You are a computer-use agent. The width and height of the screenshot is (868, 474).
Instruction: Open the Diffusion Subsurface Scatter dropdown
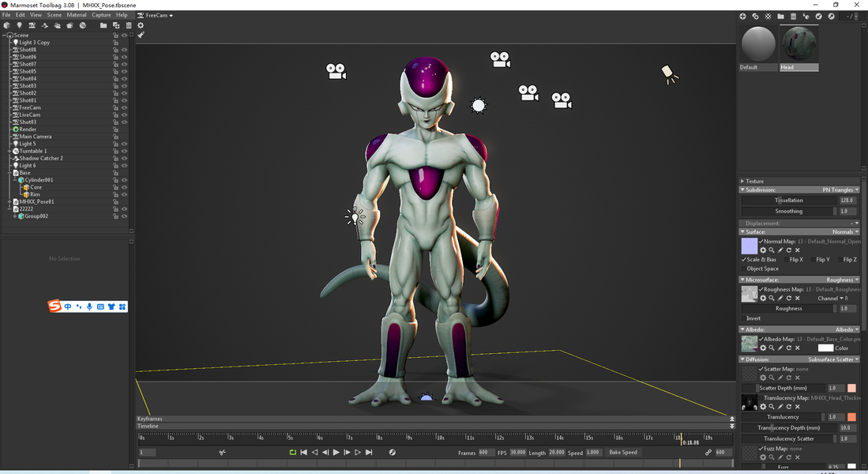[833, 360]
